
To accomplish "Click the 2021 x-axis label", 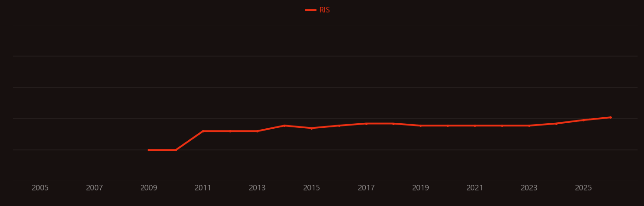I will point(475,188).
